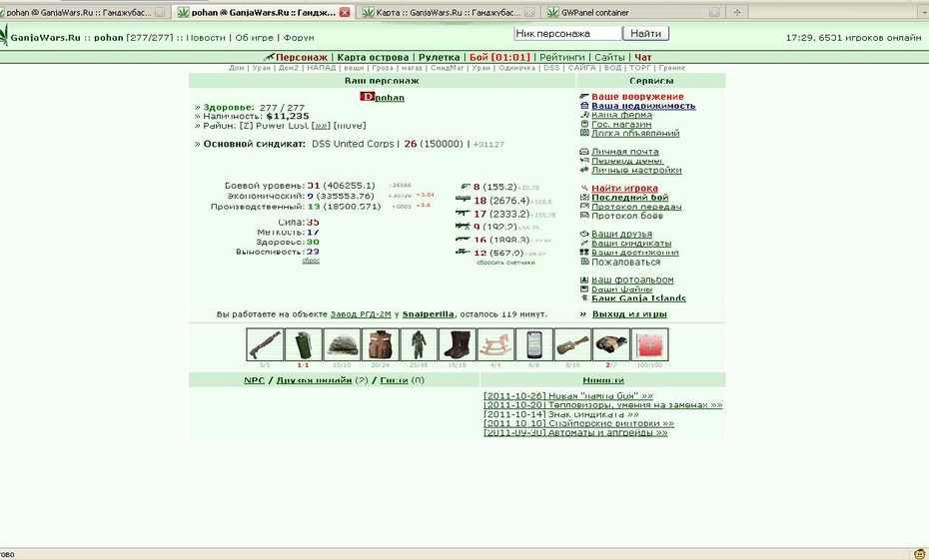
Task: Click the icon beside Последний бой
Action: coord(584,197)
